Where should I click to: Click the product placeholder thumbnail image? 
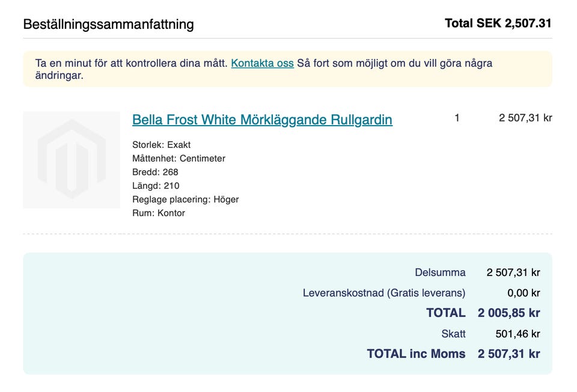[x=72, y=159]
